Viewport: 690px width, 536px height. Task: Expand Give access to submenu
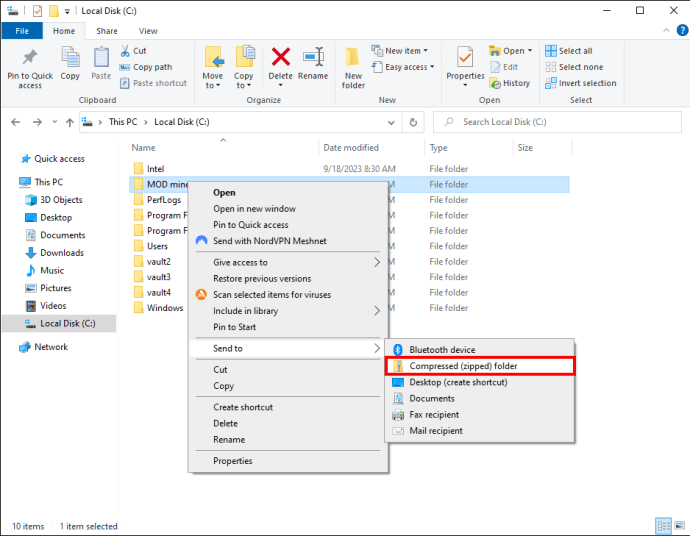coord(288,262)
